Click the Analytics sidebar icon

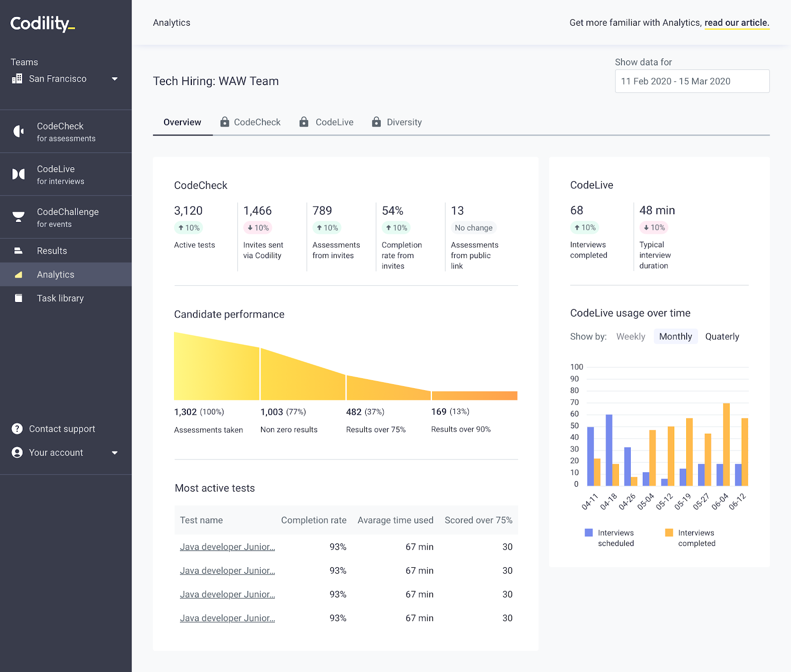18,274
